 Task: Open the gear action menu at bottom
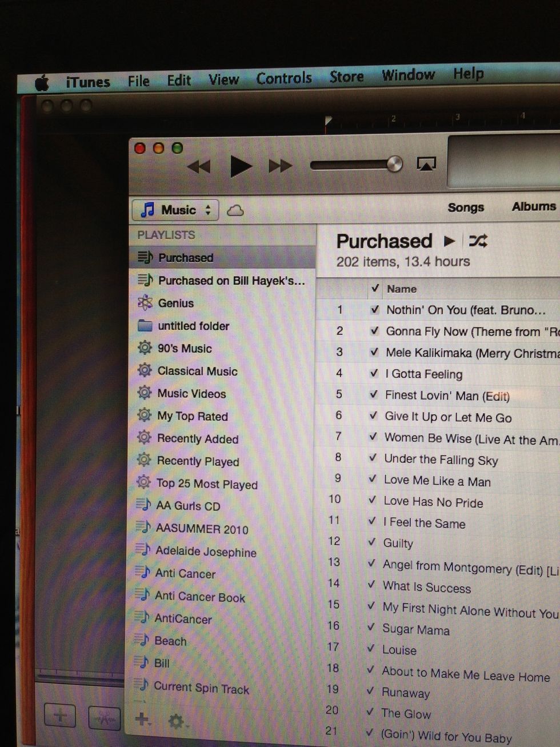177,721
